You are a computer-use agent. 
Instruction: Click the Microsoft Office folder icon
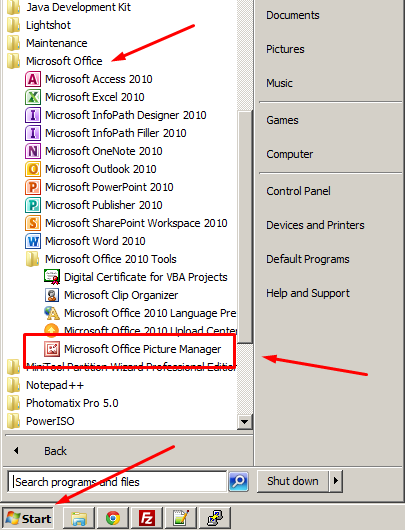14,61
